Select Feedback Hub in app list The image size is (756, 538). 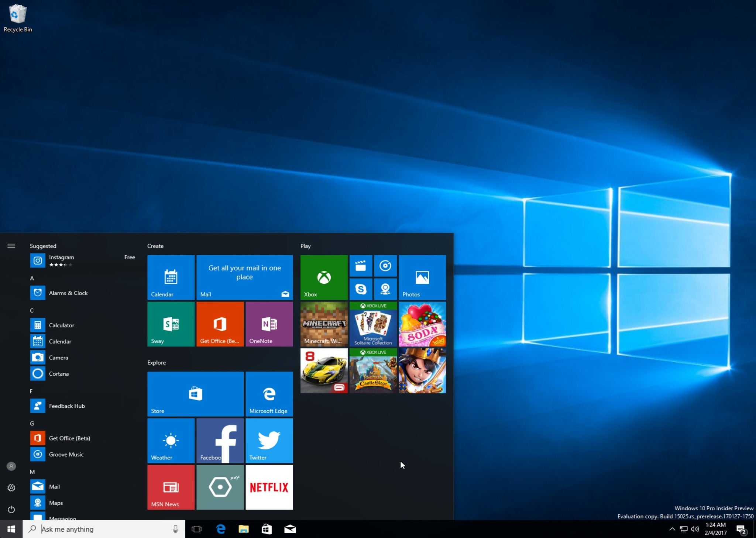point(67,406)
